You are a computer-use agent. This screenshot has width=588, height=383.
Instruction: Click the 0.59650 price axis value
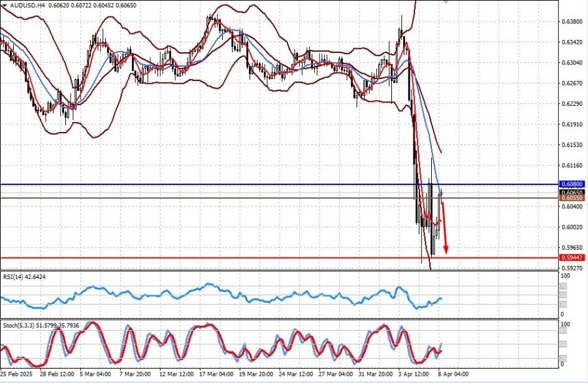pos(572,248)
